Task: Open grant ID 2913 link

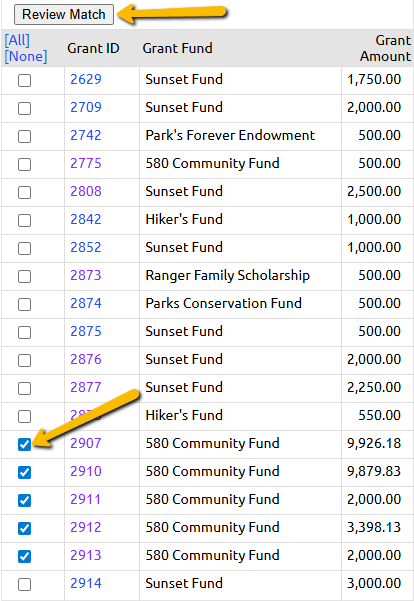Action: 86,555
